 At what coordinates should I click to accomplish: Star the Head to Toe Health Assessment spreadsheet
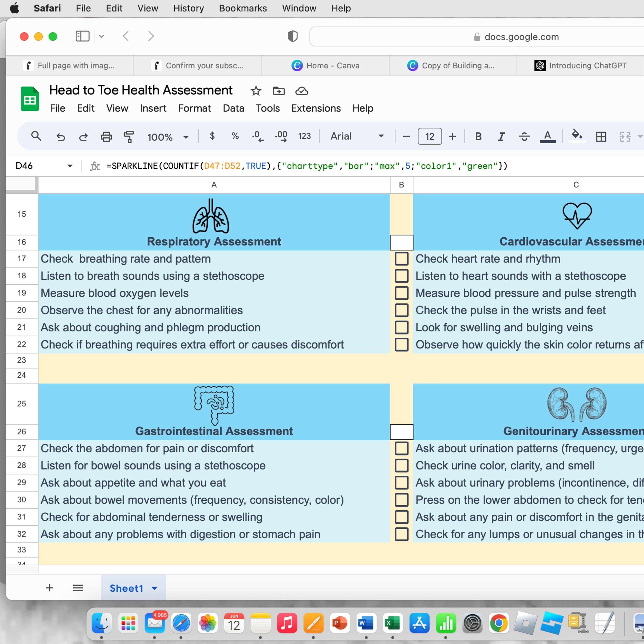(256, 91)
